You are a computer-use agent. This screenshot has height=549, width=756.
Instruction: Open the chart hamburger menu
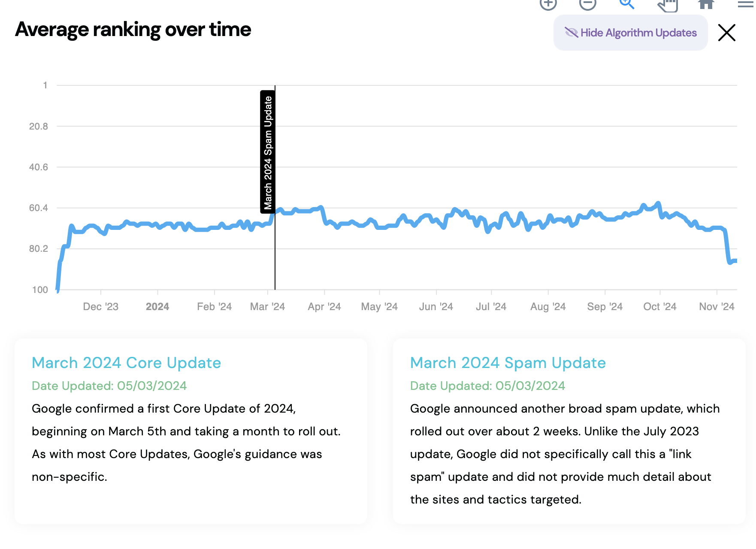[746, 4]
